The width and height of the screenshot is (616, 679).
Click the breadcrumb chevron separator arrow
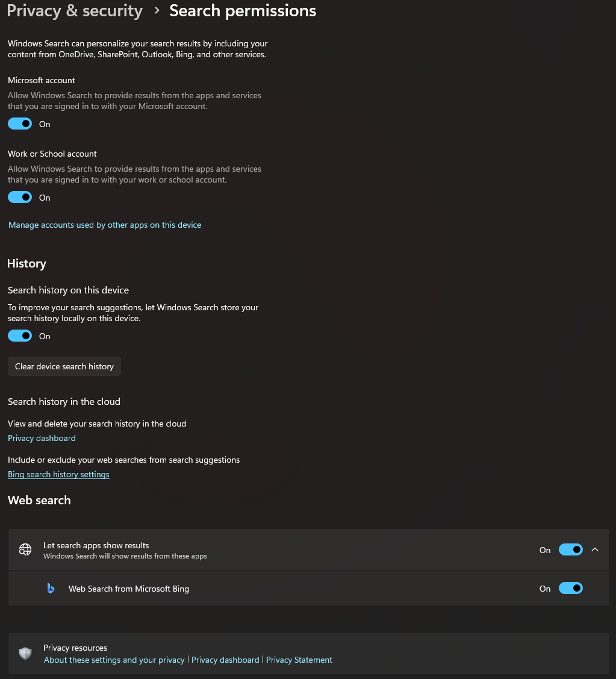point(157,11)
